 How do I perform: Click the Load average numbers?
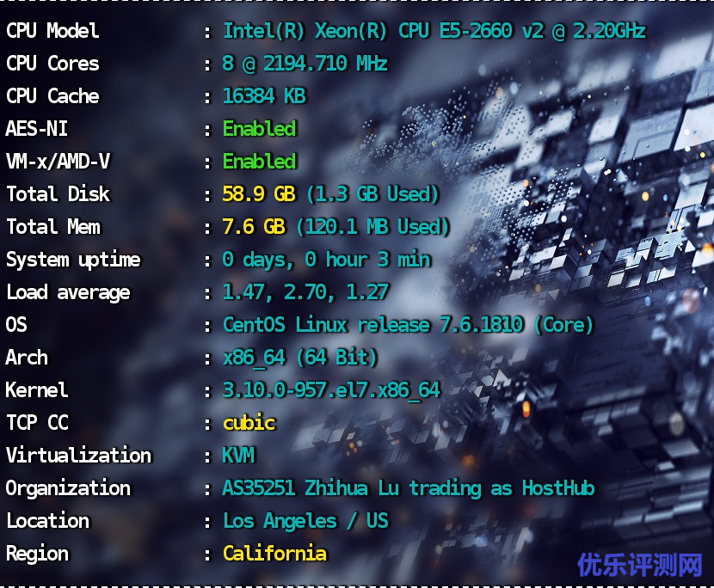point(306,292)
